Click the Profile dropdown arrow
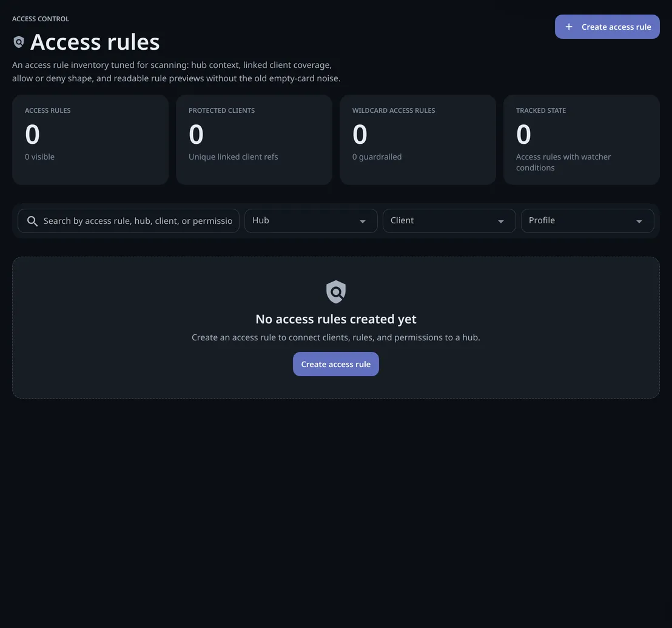 pos(639,221)
